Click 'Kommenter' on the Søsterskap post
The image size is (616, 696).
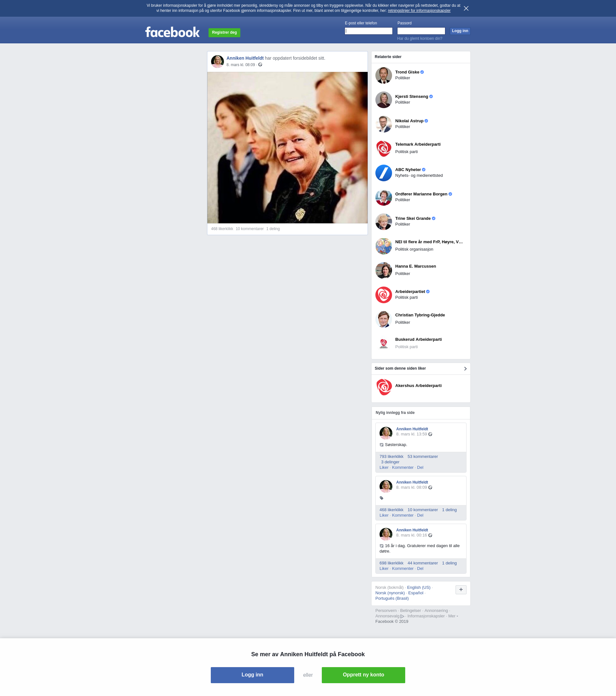click(x=403, y=468)
